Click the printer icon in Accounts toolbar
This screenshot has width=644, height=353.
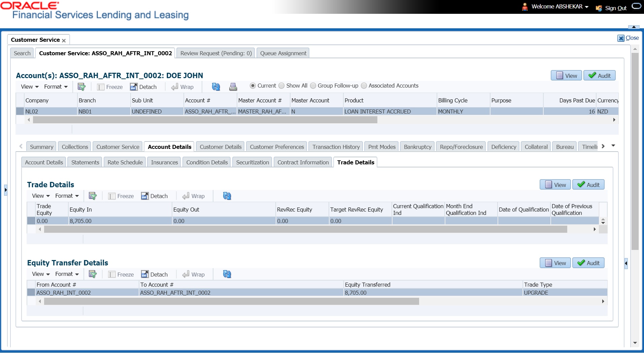pyautogui.click(x=233, y=87)
